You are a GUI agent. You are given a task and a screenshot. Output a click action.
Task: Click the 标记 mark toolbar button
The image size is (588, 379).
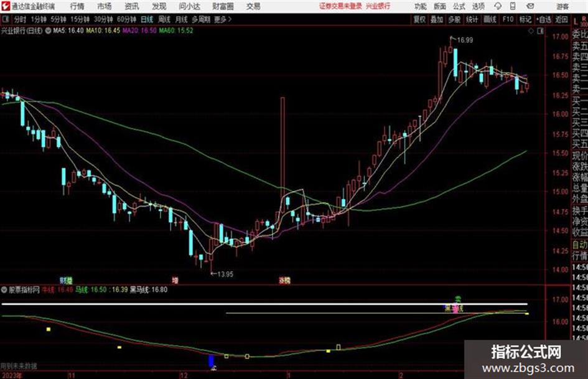[x=525, y=19]
